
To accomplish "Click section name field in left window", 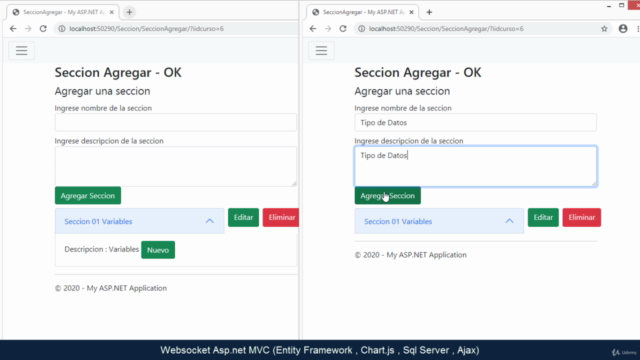I will [176, 122].
